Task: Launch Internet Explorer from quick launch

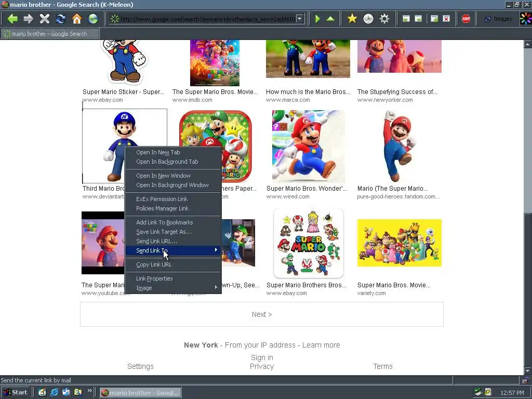Action: (x=54, y=393)
